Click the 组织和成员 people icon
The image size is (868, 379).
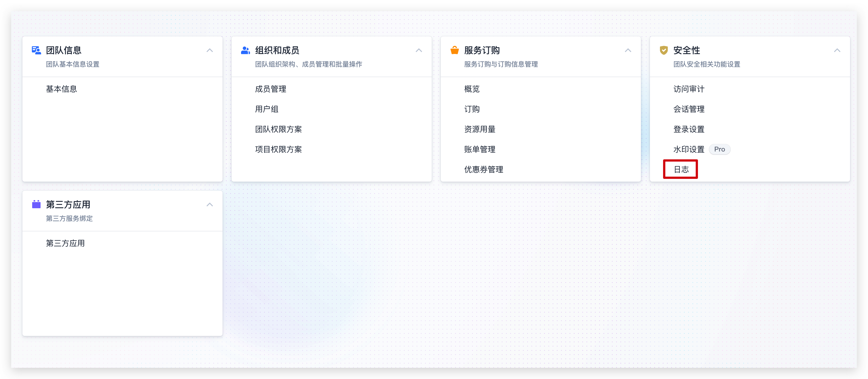tap(246, 50)
